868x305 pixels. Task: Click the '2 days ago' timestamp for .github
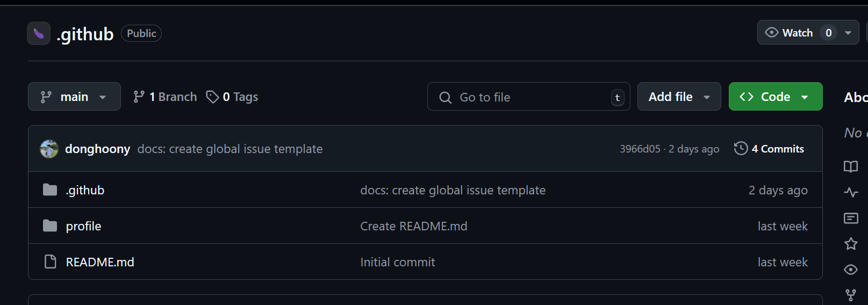point(778,190)
